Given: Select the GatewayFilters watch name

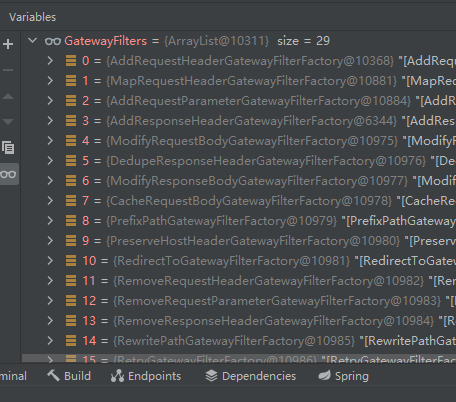Looking at the screenshot, I should pyautogui.click(x=105, y=41).
